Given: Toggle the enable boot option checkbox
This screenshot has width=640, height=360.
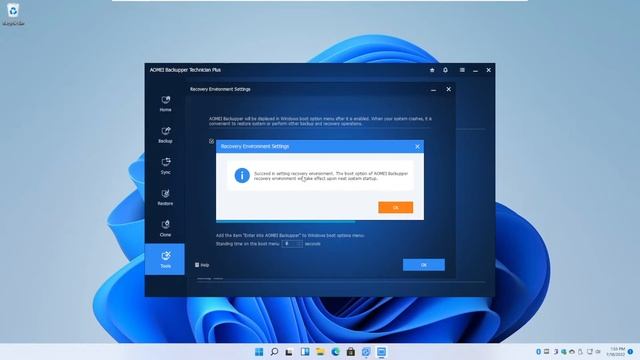Looking at the screenshot, I should coord(211,141).
